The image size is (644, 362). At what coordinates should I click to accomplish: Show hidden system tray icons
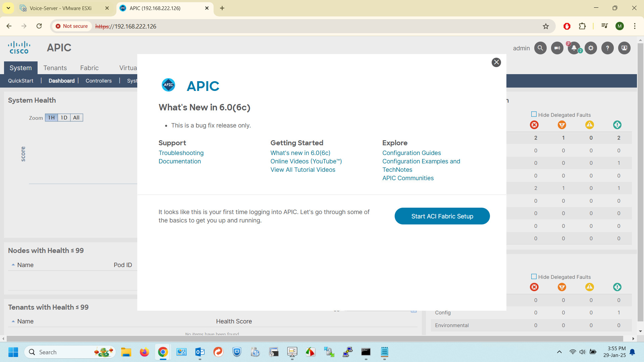559,352
